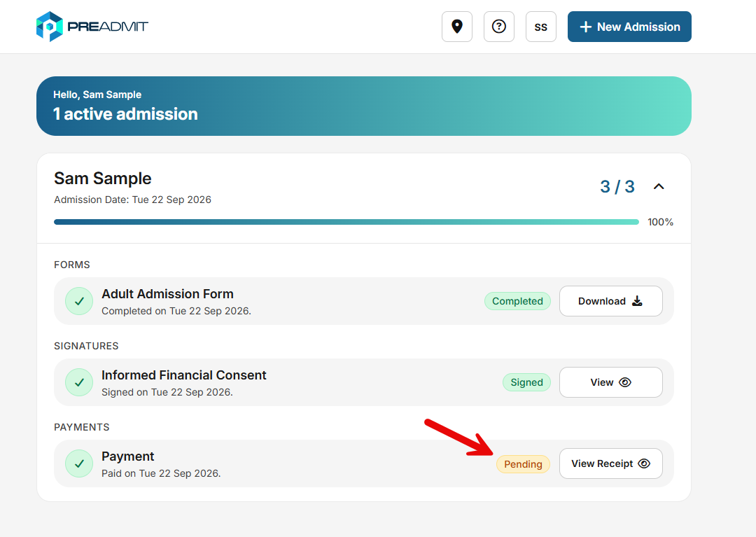Click the PreAdmit logo
Image resolution: width=756 pixels, height=537 pixels.
tap(92, 27)
